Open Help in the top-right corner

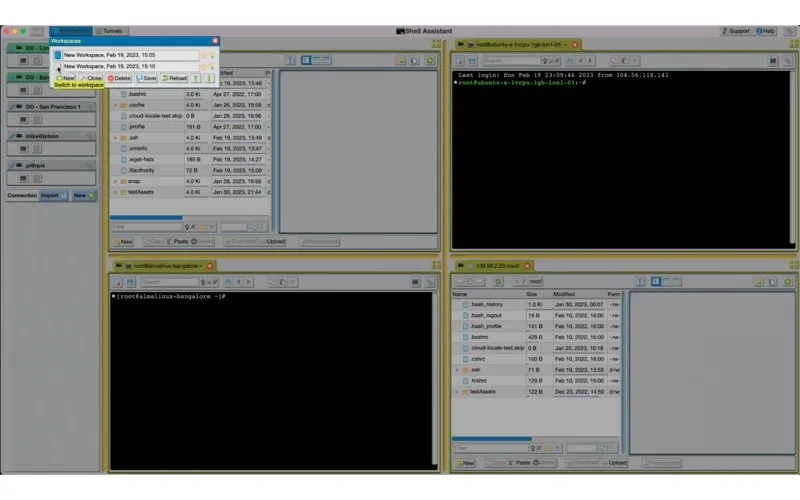click(x=765, y=31)
